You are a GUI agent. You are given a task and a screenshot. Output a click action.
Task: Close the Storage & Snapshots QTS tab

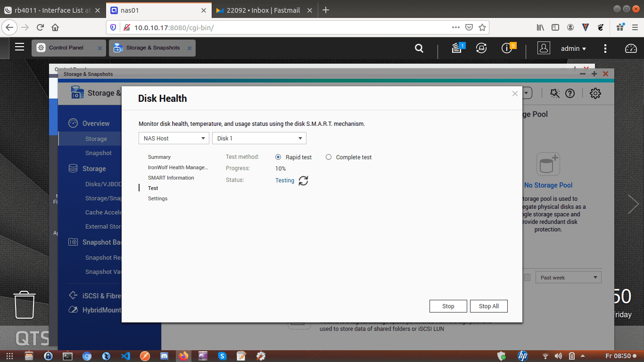(x=190, y=48)
